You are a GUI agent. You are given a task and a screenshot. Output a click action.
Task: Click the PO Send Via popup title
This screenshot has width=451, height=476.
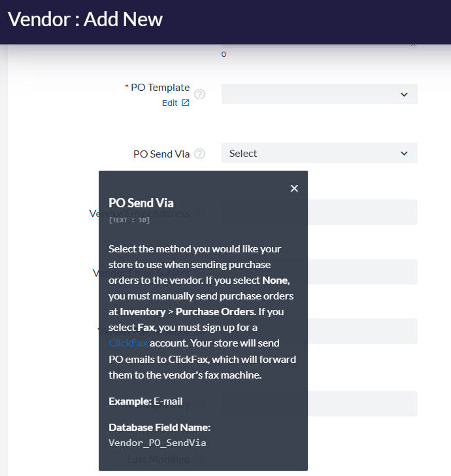[x=141, y=203]
